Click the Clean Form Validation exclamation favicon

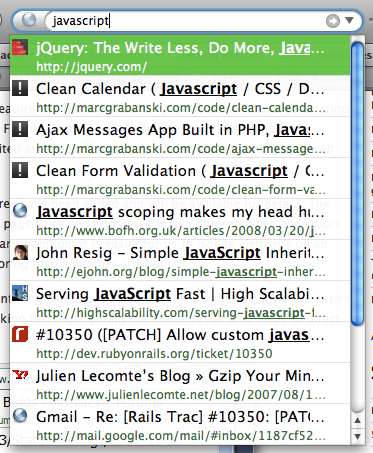click(x=20, y=170)
